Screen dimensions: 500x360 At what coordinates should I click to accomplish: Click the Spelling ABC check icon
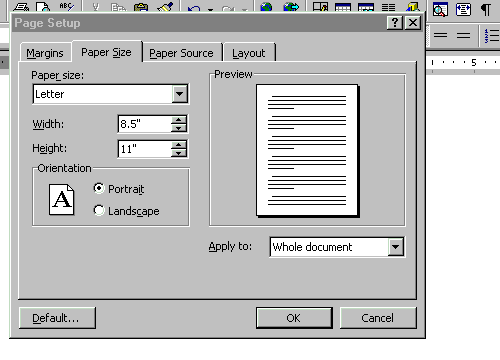(x=66, y=7)
